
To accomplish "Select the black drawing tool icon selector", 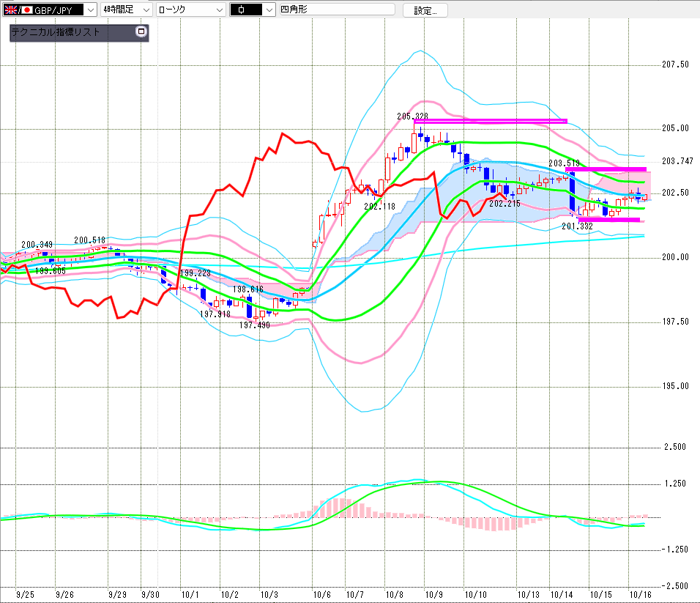I will pos(251,10).
